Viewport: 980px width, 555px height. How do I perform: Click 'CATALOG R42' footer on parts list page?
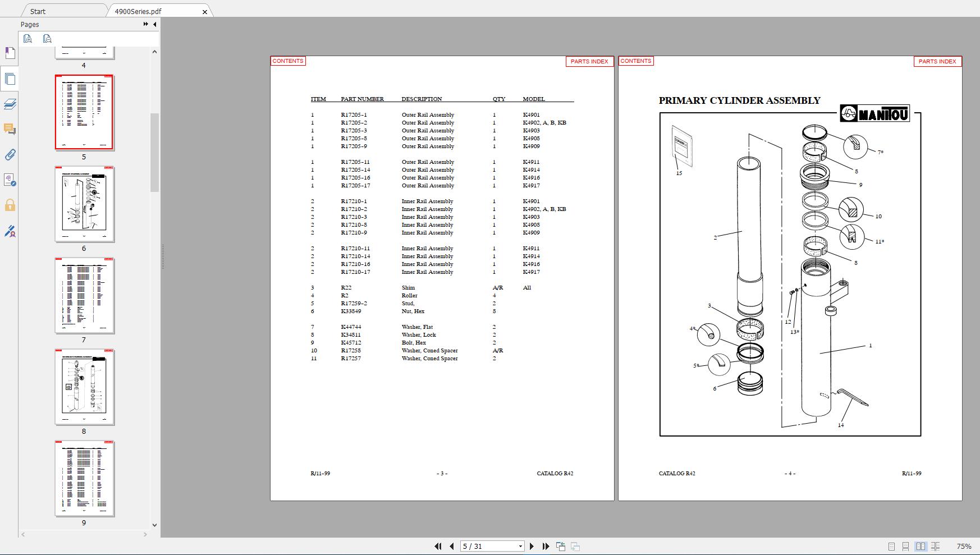pyautogui.click(x=555, y=473)
